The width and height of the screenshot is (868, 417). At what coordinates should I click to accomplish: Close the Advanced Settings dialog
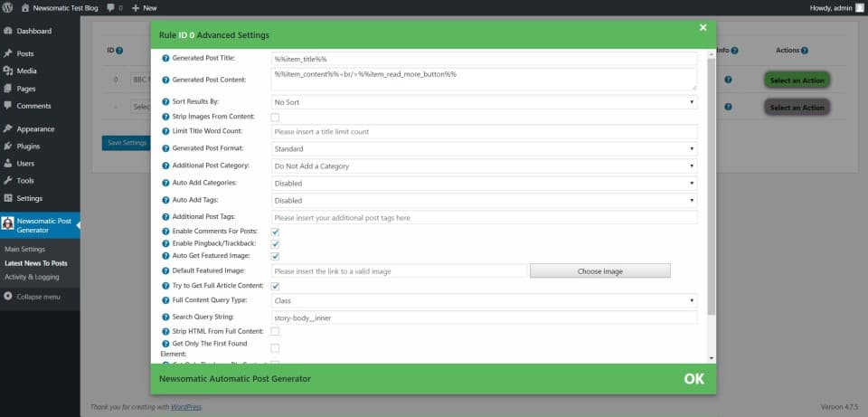coord(703,28)
